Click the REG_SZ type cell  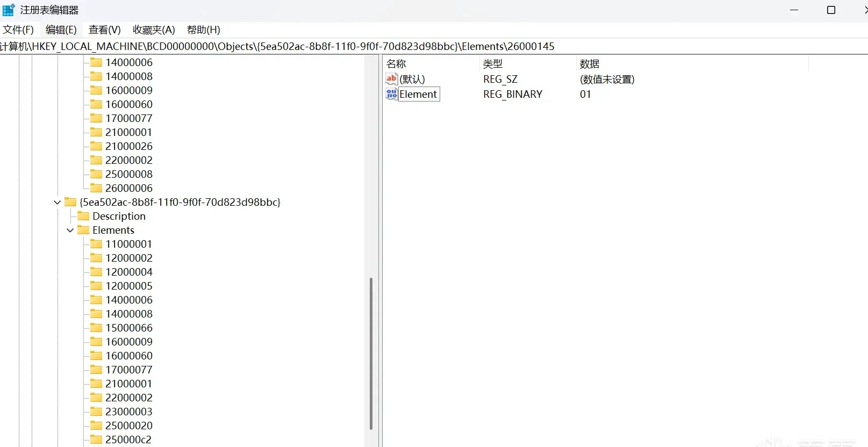click(500, 79)
